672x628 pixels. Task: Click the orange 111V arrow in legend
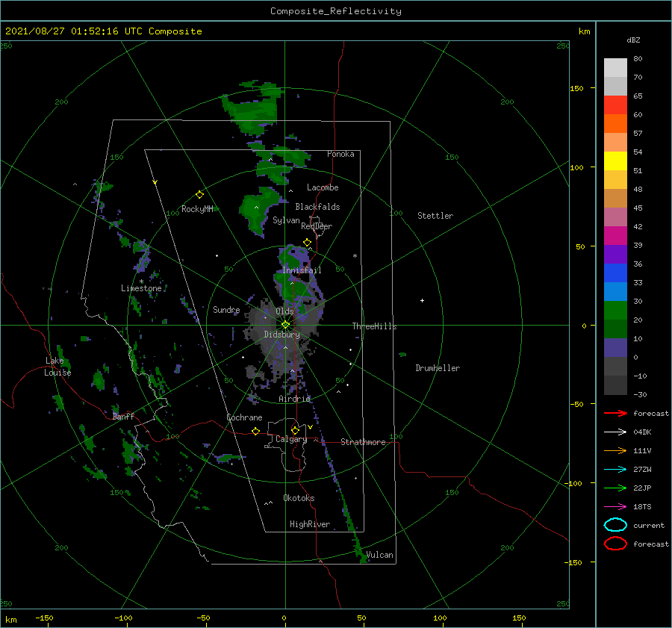coord(615,450)
